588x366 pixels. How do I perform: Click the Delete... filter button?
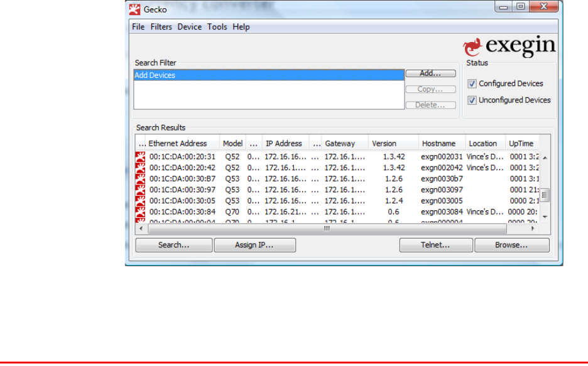[x=430, y=105]
